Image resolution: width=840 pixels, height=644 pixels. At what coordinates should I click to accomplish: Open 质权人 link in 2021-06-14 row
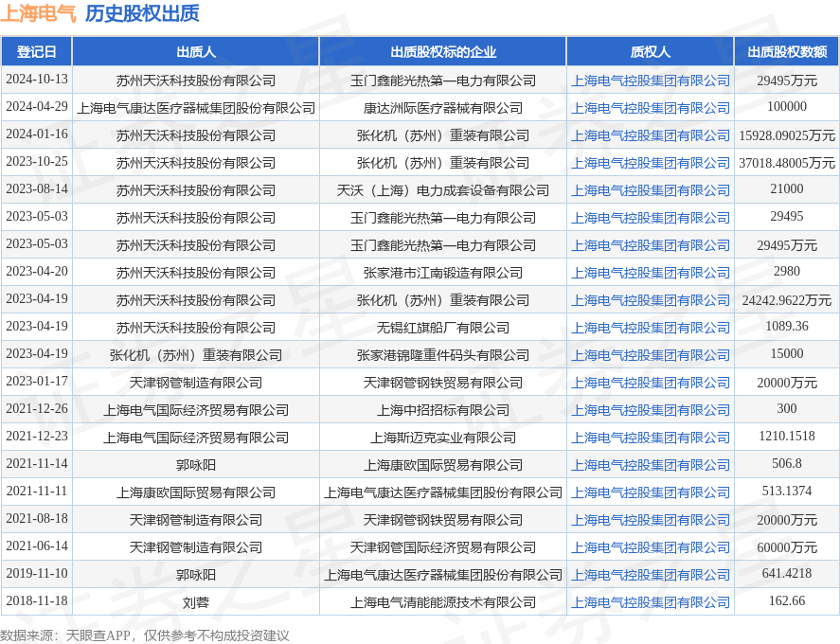pyautogui.click(x=651, y=547)
